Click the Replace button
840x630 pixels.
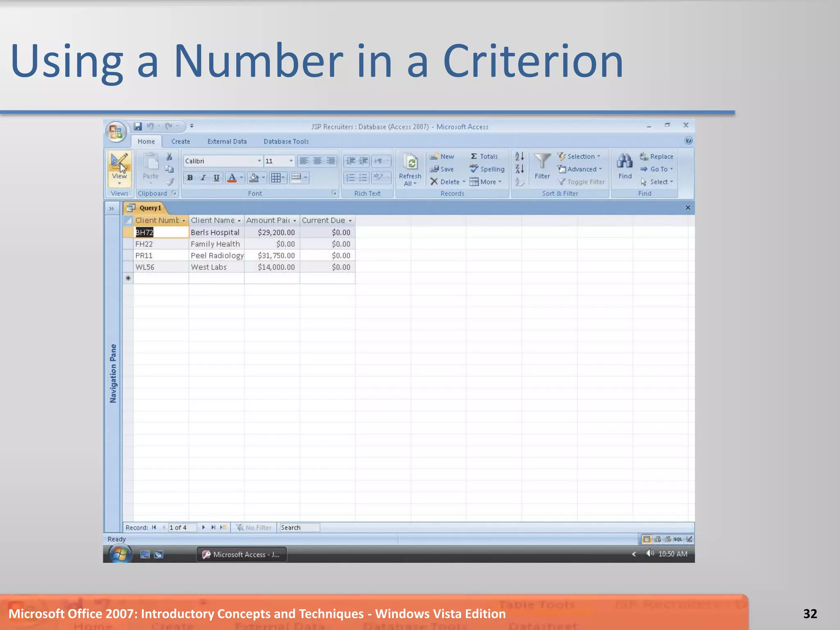tap(656, 156)
